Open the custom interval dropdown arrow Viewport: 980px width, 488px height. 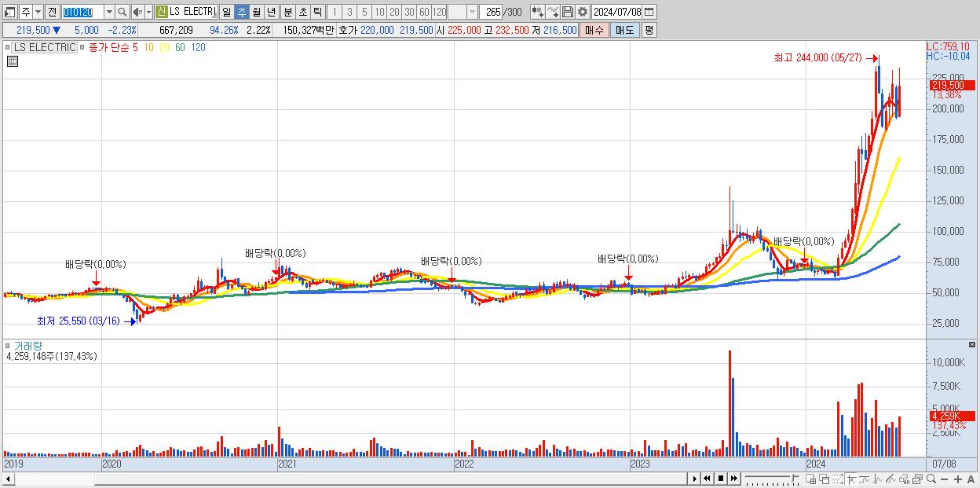[472, 12]
